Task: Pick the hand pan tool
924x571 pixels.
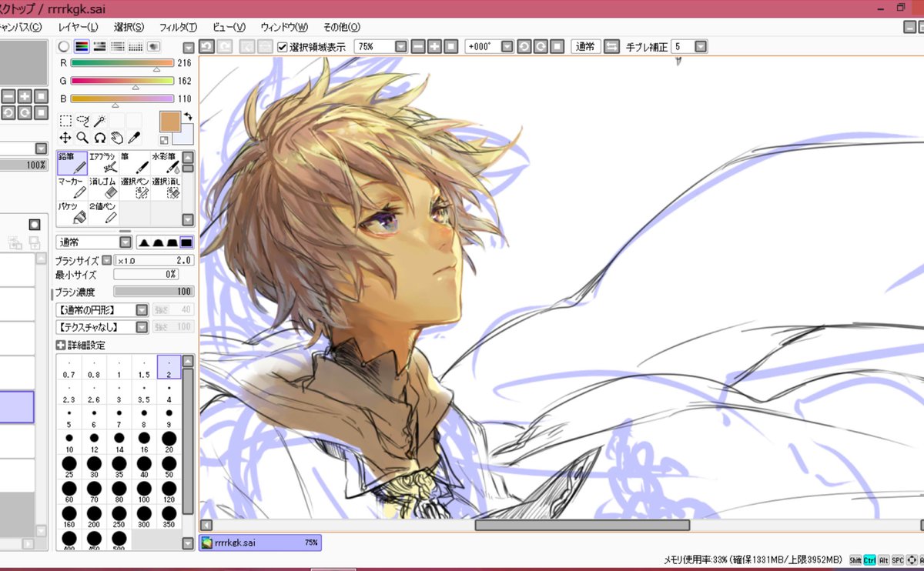Action: [x=116, y=138]
